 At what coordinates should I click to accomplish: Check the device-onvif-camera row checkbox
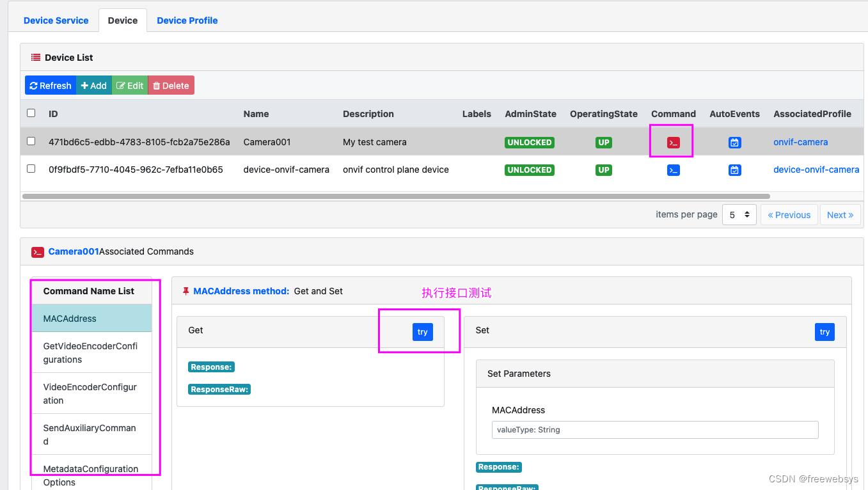(31, 169)
